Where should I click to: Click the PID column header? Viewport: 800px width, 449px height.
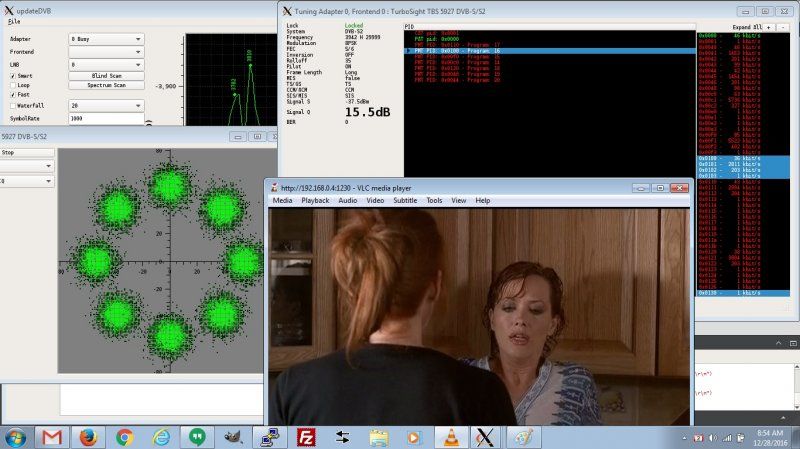pyautogui.click(x=549, y=27)
